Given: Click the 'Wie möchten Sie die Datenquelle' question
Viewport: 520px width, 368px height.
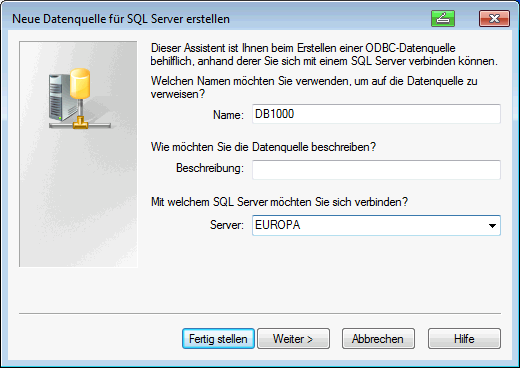Looking at the screenshot, I should tap(263, 147).
